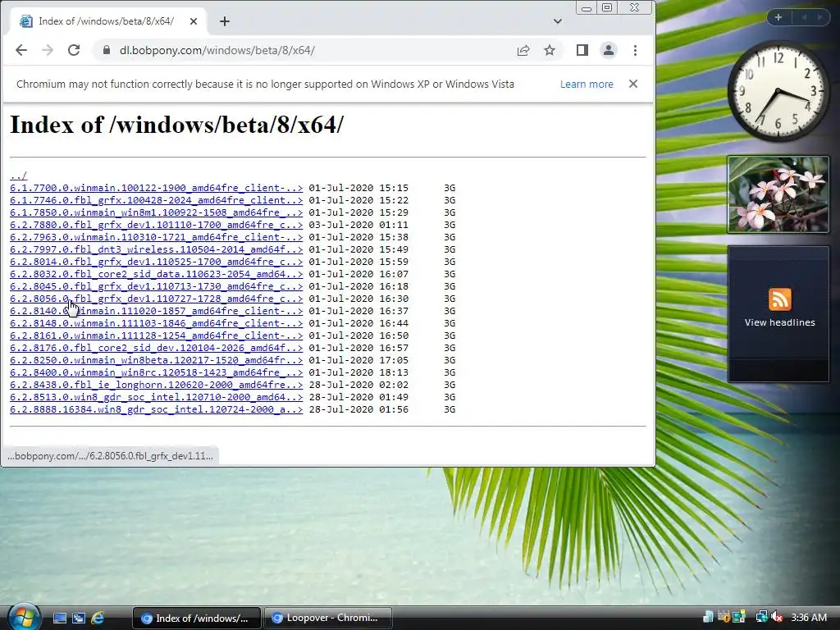Image resolution: width=840 pixels, height=630 pixels.
Task: Open the 6.2.7880.0.fbl_grfx_dev1 link
Action: 157,225
